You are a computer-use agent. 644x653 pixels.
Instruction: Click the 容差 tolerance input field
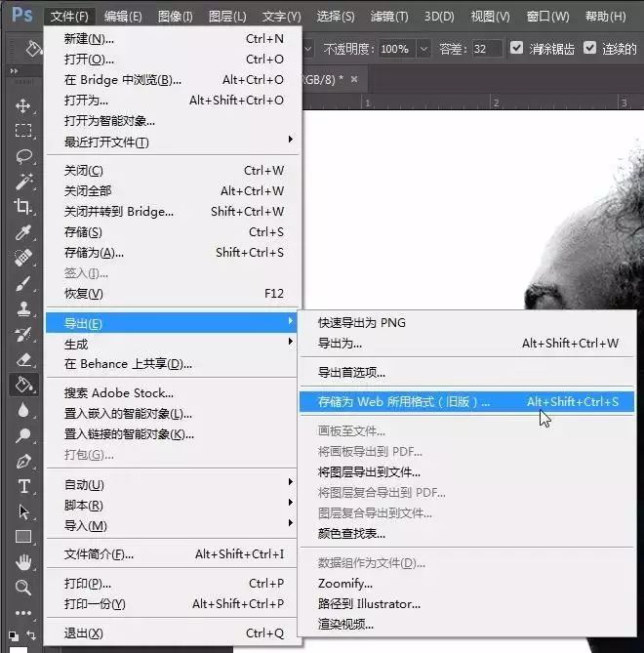pos(486,49)
